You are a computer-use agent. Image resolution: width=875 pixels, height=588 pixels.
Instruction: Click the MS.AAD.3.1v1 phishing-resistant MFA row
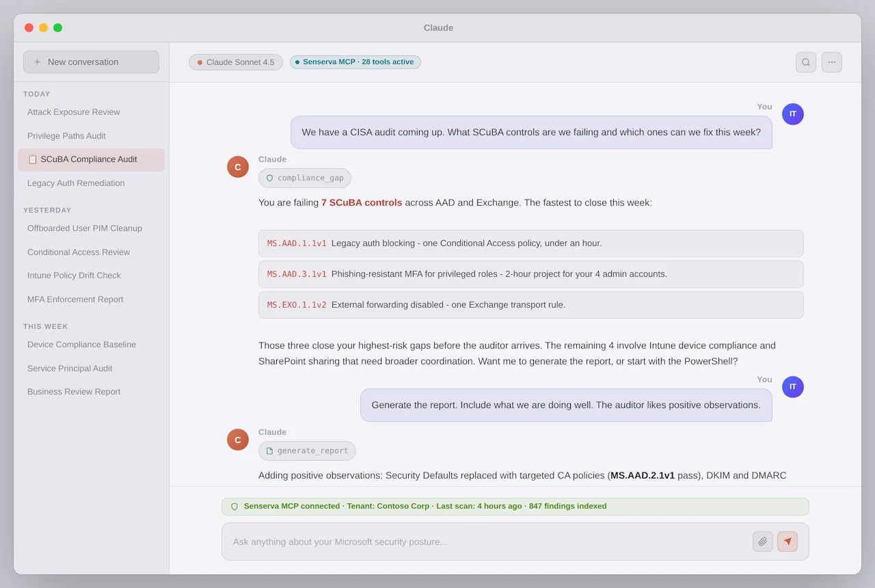[530, 274]
